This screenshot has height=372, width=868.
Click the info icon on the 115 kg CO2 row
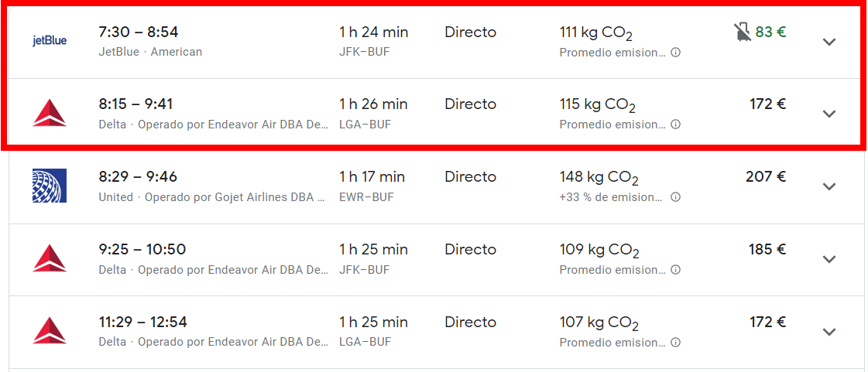click(x=675, y=125)
